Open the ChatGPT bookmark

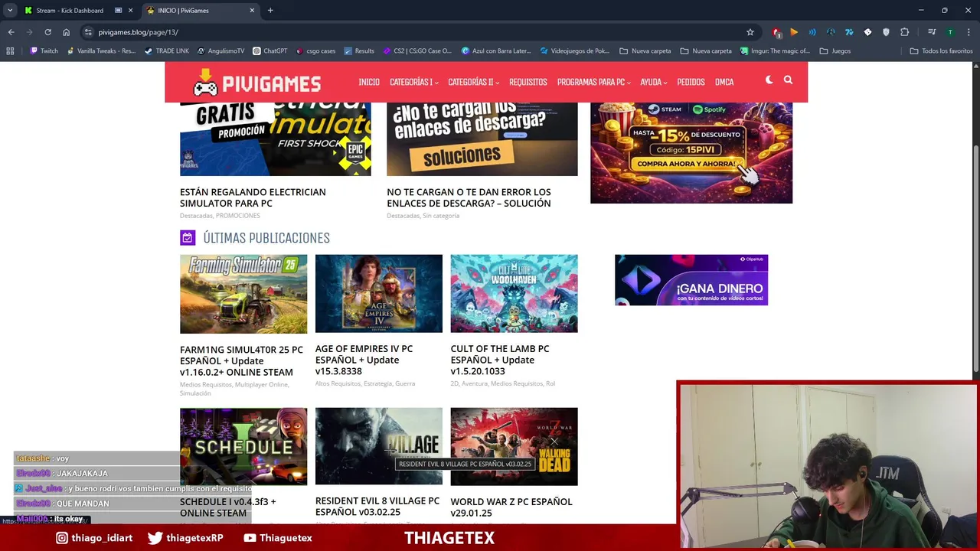[x=269, y=51]
